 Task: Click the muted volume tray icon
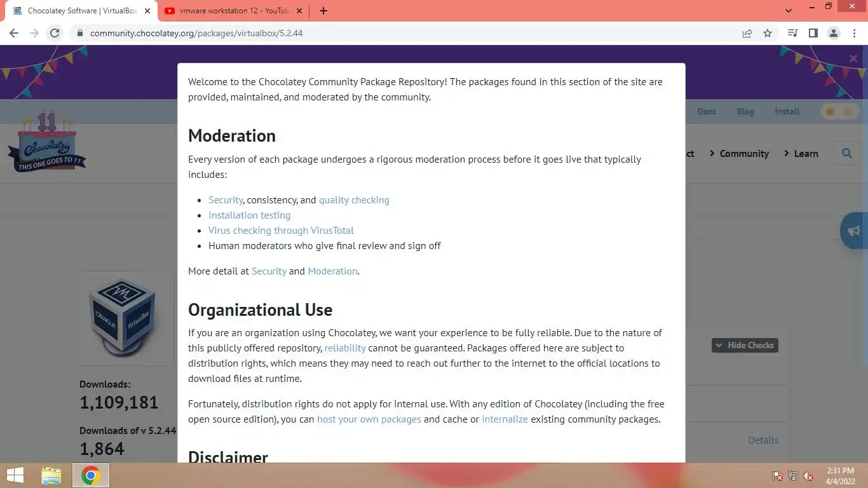pyautogui.click(x=808, y=475)
